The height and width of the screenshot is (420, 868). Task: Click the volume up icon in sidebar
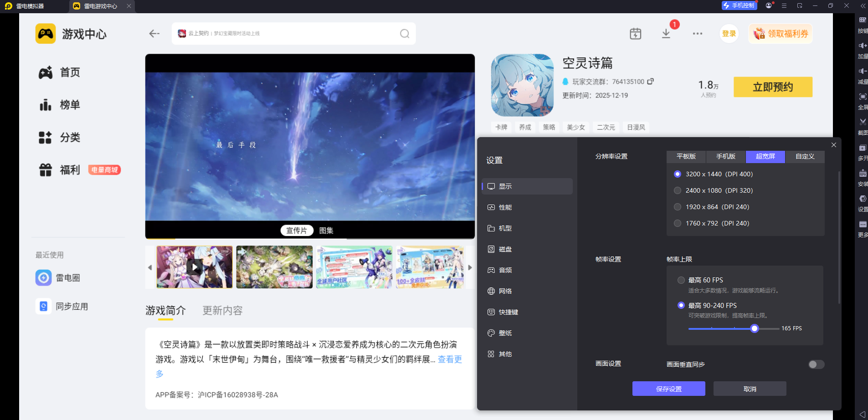pos(863,46)
